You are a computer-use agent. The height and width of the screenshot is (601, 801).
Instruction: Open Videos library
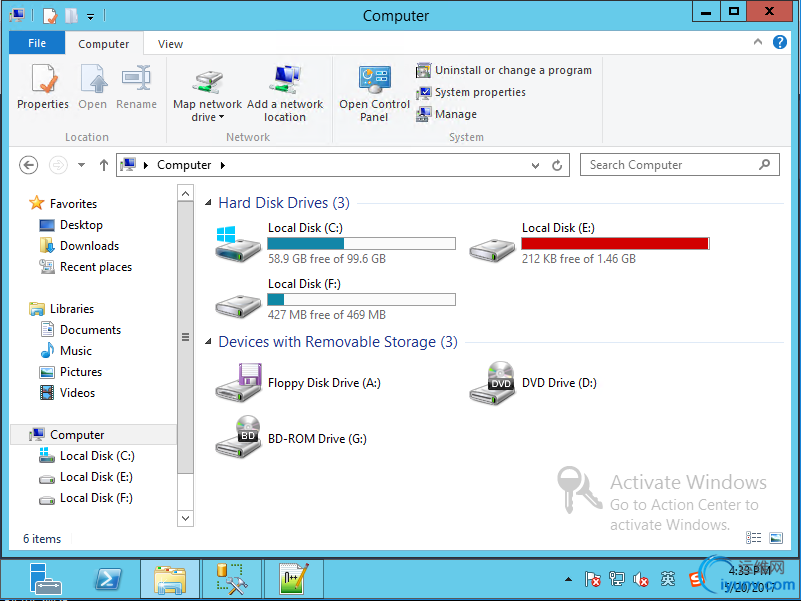pyautogui.click(x=67, y=392)
